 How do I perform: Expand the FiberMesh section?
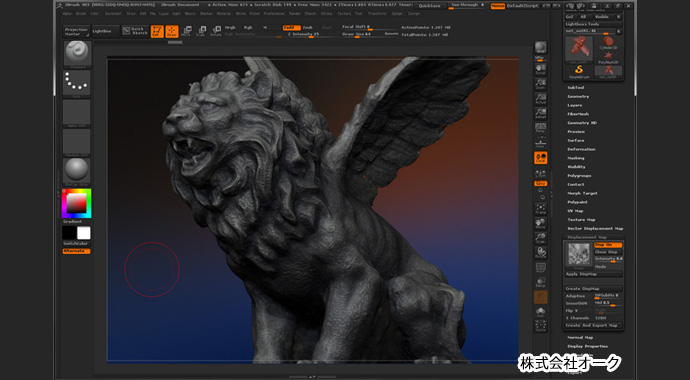tap(578, 114)
